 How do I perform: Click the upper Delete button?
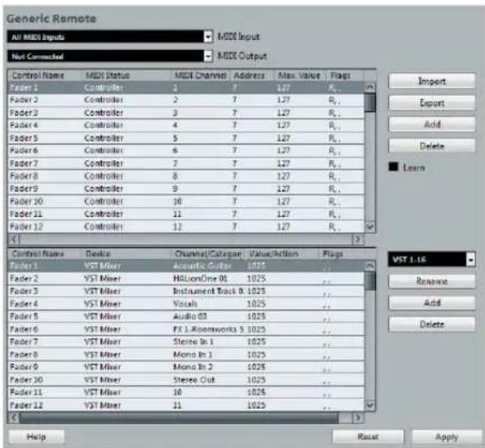pos(432,146)
